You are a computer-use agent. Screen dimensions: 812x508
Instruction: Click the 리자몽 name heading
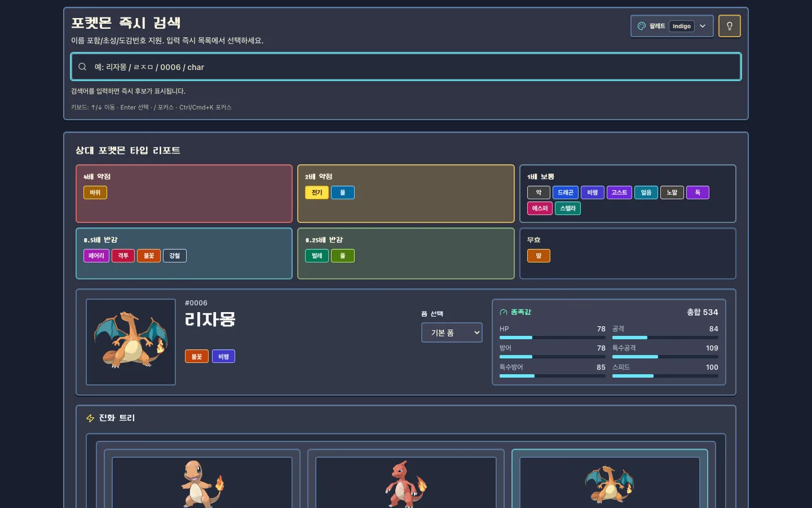click(210, 319)
